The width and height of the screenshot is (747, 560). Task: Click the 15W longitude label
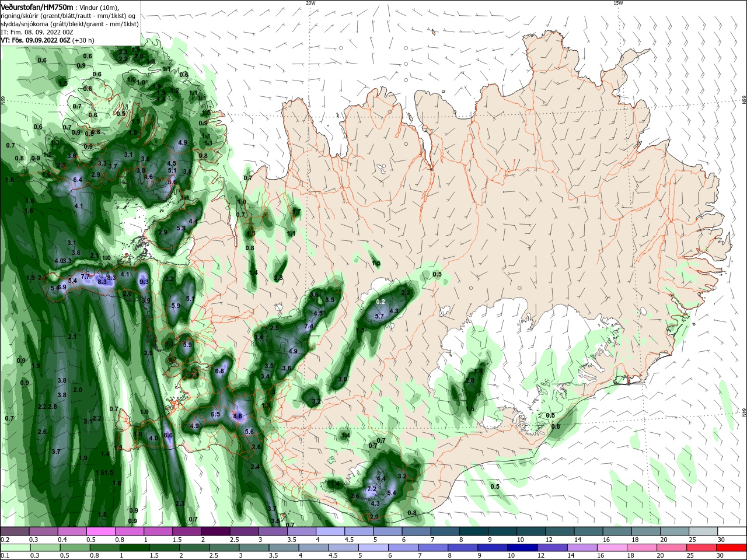point(618,3)
